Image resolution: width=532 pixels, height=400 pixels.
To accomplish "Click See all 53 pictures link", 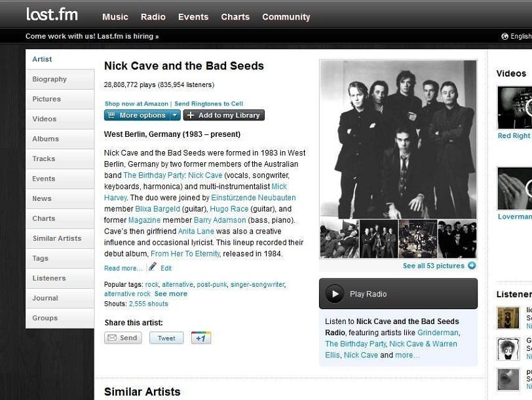I will (x=434, y=266).
